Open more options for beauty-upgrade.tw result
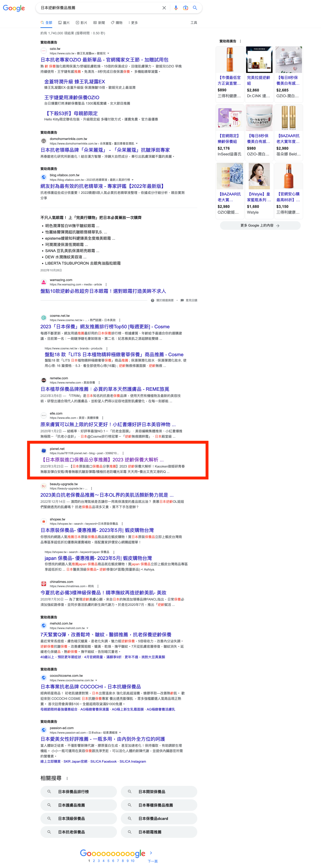This screenshot has width=321, height=868. pos(91,488)
